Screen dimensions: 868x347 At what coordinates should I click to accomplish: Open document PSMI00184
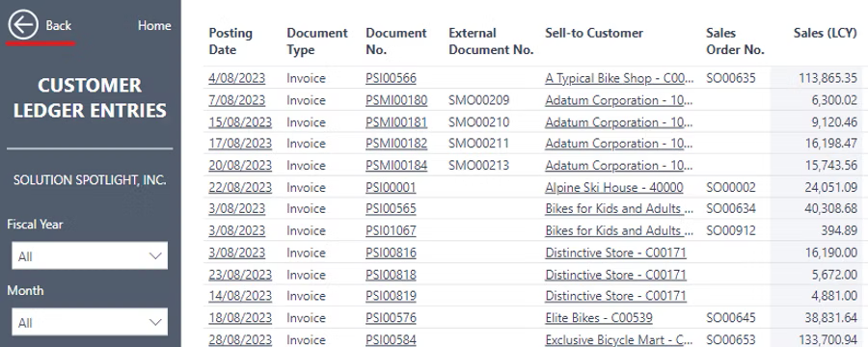[x=396, y=165]
